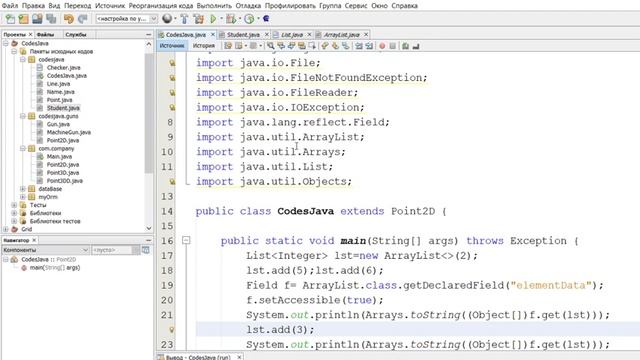Image resolution: width=640 pixels, height=360 pixels.
Task: Open the Отладка menu
Action: click(x=248, y=6)
